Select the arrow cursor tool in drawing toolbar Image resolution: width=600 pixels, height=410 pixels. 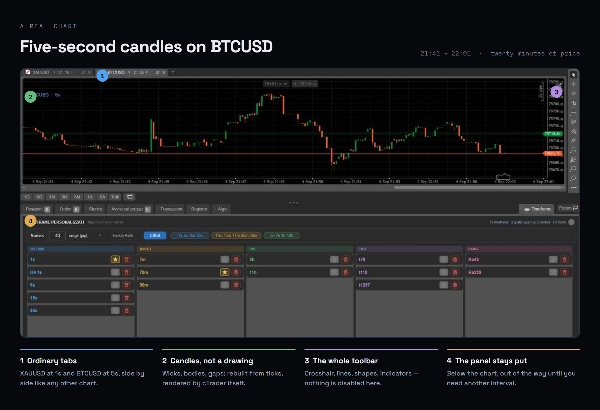click(573, 75)
